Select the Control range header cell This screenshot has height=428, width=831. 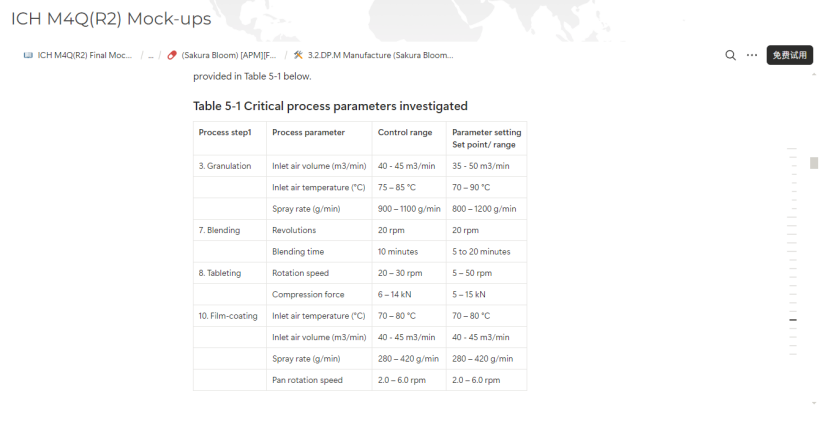pos(404,132)
